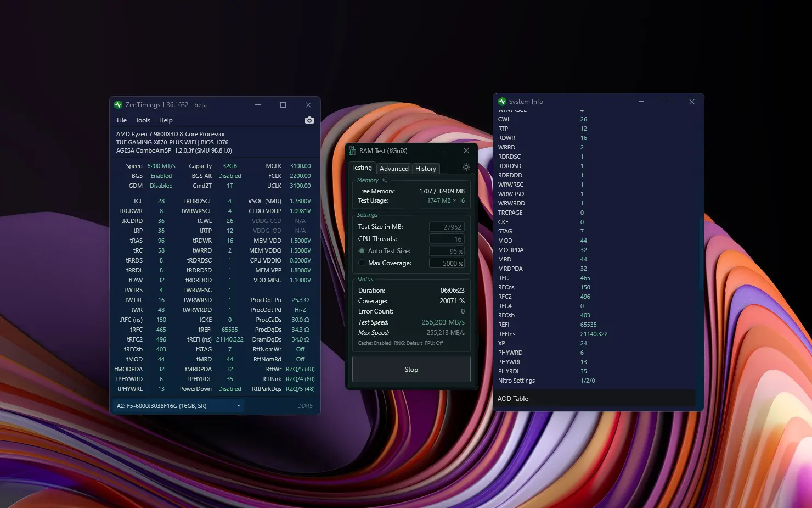Click the tREFI (ns) value in ZenTimings

(x=230, y=339)
